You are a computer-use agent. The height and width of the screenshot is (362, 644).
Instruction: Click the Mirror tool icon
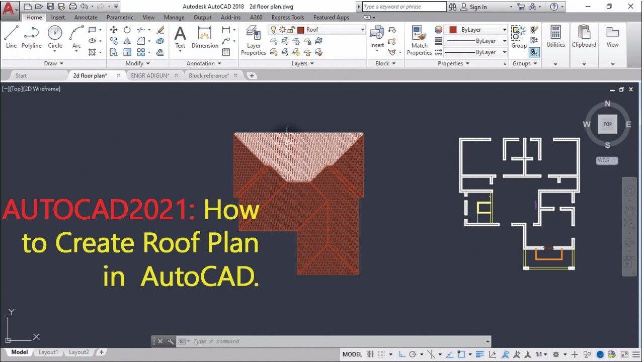click(127, 41)
